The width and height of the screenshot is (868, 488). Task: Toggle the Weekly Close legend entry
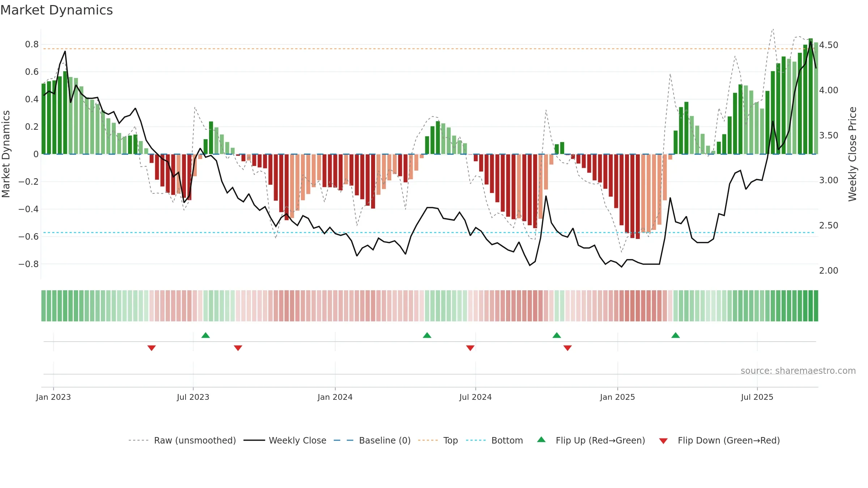pyautogui.click(x=285, y=440)
